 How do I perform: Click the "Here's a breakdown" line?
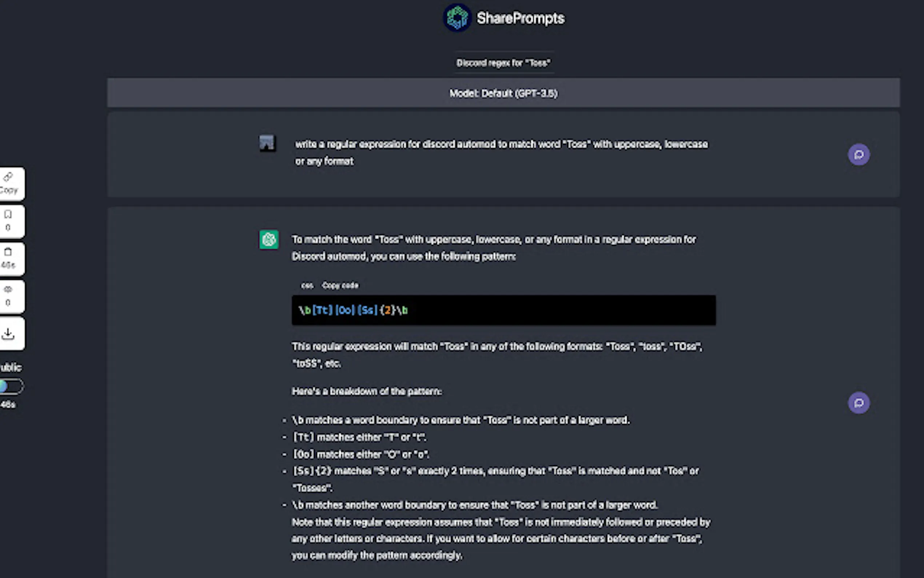pyautogui.click(x=367, y=391)
